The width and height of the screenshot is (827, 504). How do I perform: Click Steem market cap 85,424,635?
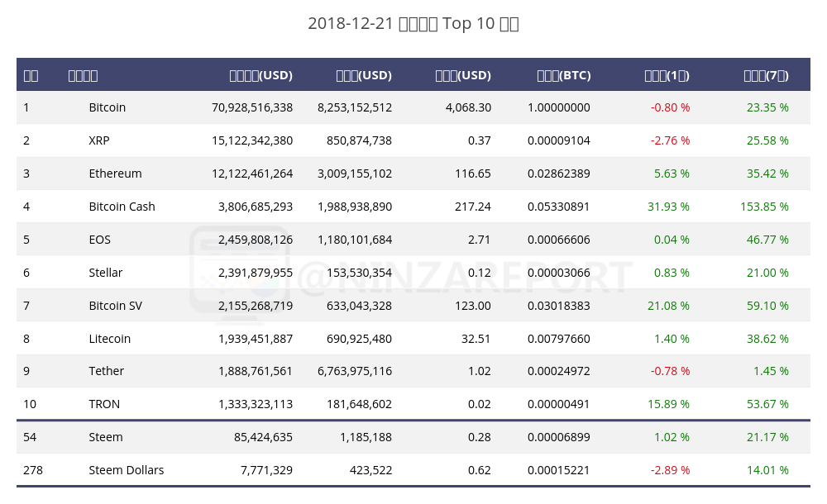pos(263,437)
